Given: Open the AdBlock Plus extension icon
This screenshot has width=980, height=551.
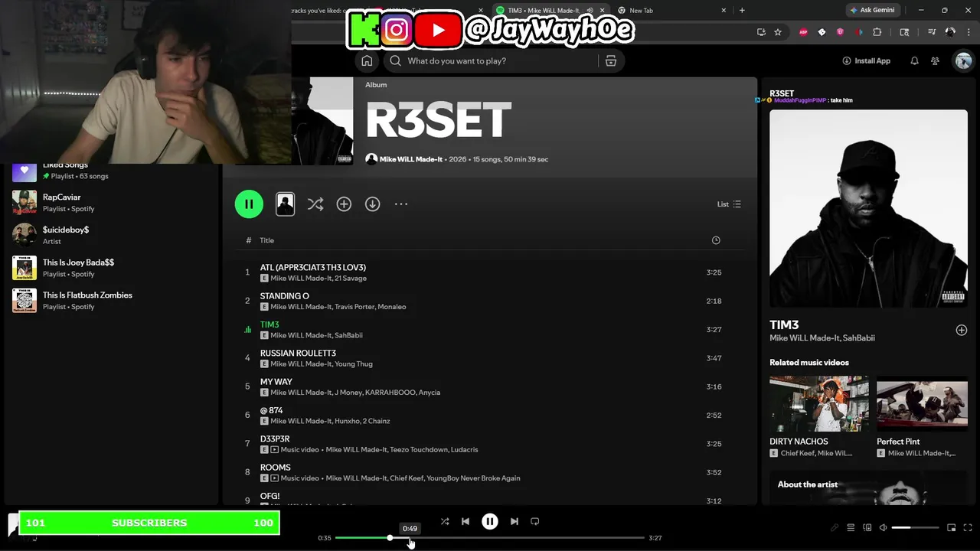Looking at the screenshot, I should (803, 32).
